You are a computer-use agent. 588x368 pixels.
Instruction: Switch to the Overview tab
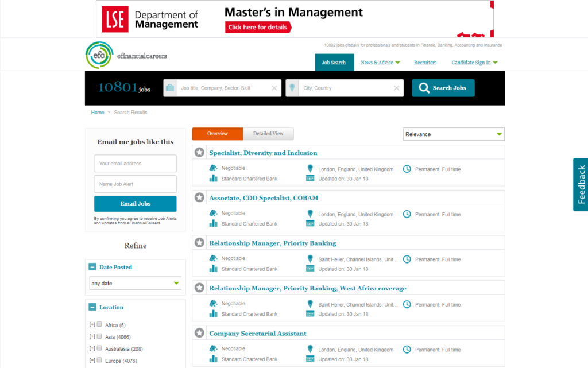pyautogui.click(x=218, y=134)
